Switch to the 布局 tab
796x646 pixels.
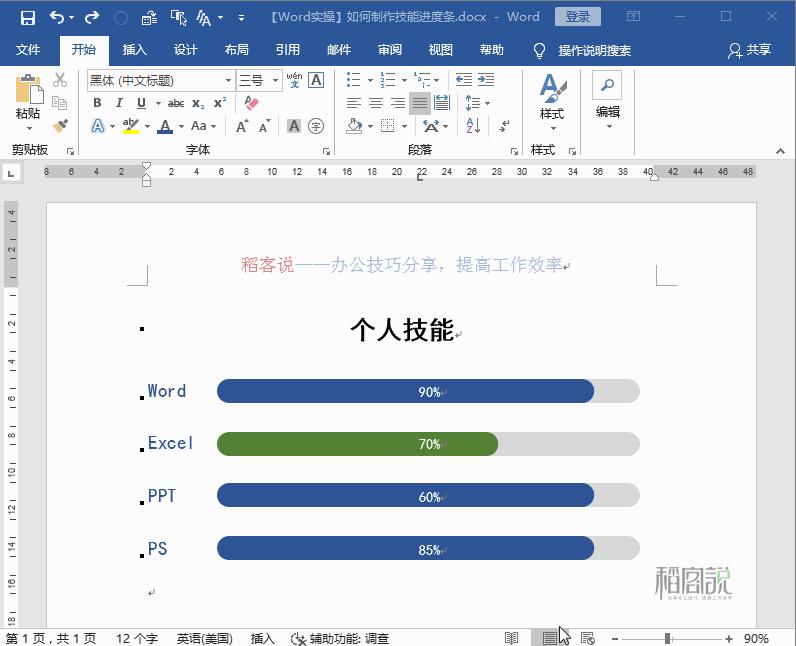[x=237, y=50]
